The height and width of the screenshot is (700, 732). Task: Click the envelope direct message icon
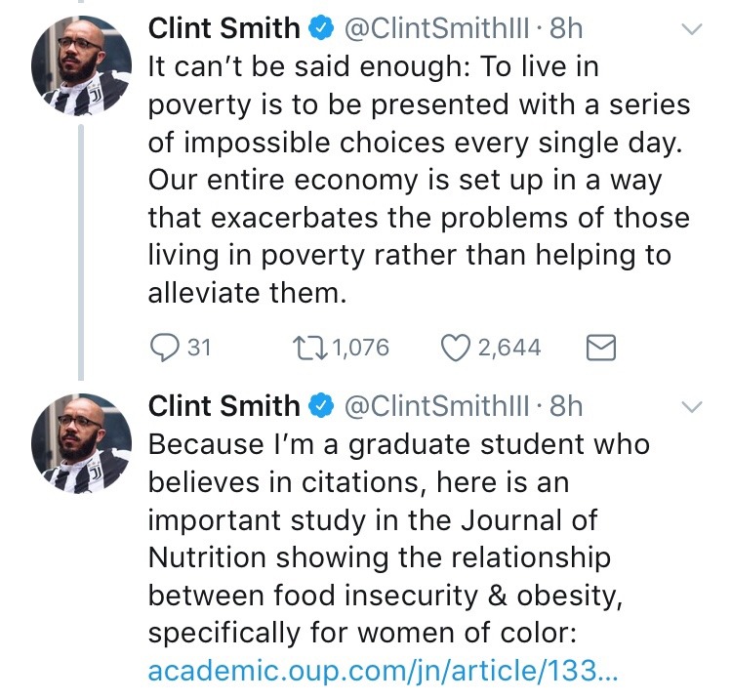click(x=597, y=347)
